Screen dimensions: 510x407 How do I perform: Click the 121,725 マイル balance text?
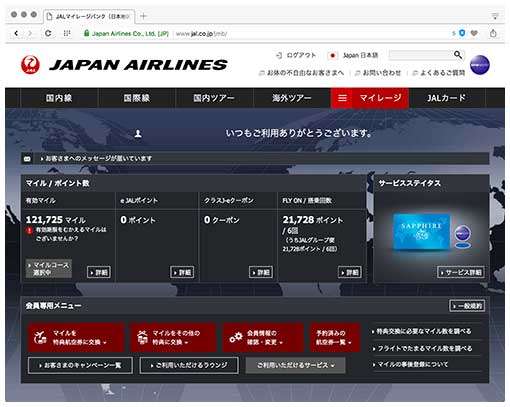click(x=56, y=220)
